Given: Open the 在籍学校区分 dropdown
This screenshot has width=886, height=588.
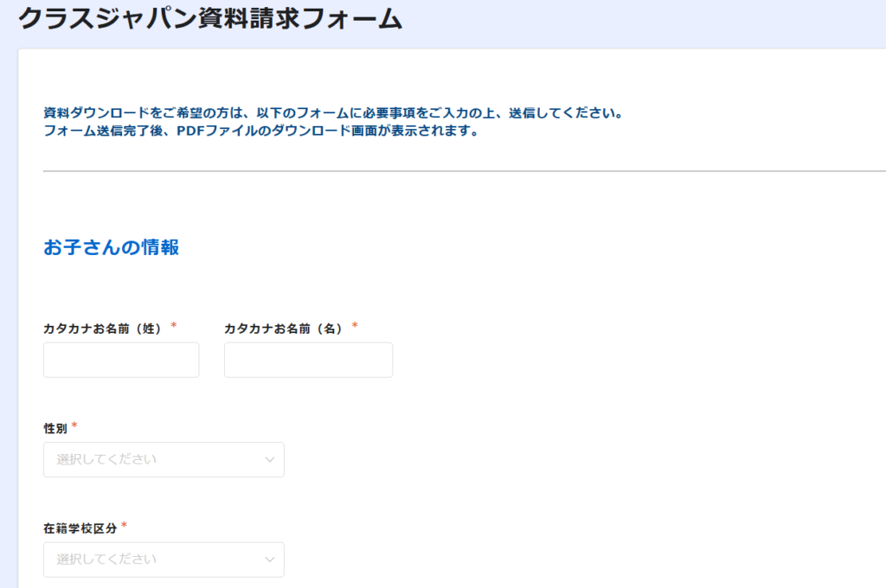Looking at the screenshot, I should 164,559.
